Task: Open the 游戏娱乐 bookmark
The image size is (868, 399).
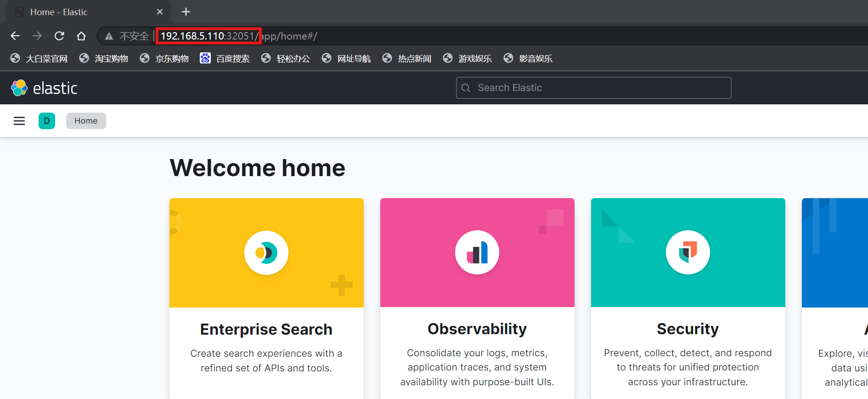Action: pyautogui.click(x=468, y=58)
